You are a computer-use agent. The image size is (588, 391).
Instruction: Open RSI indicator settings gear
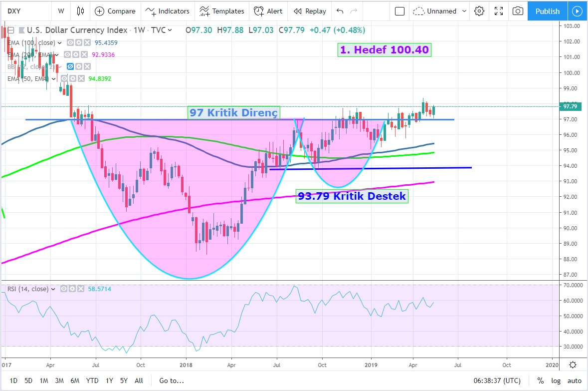pyautogui.click(x=72, y=289)
